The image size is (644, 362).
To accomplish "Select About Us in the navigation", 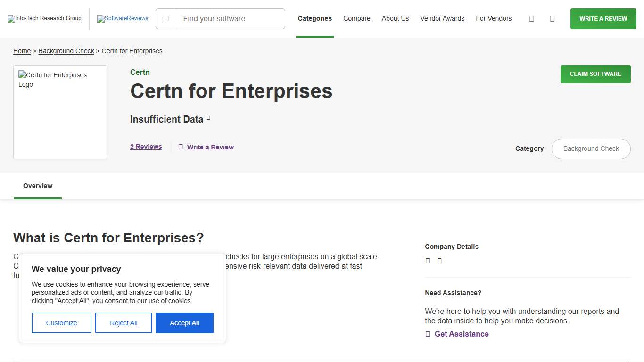I will pyautogui.click(x=395, y=19).
